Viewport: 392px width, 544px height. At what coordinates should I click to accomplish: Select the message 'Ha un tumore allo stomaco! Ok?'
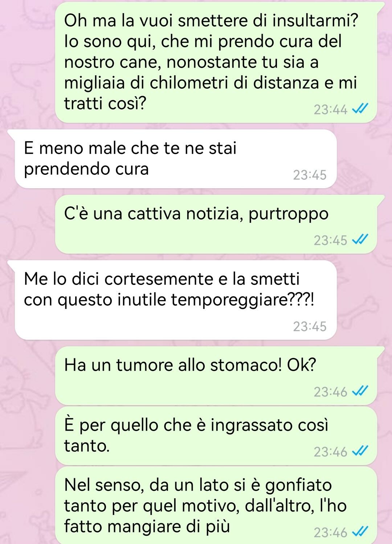click(x=216, y=376)
